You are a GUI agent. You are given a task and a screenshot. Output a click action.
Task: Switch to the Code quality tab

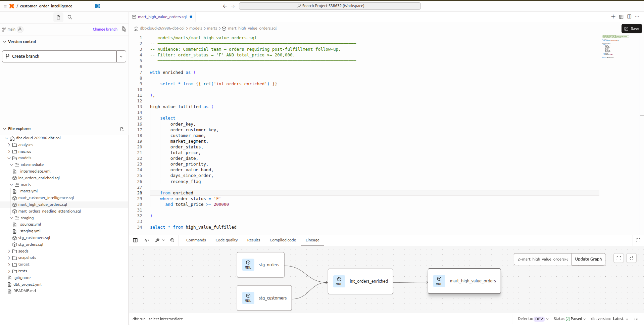coord(227,240)
